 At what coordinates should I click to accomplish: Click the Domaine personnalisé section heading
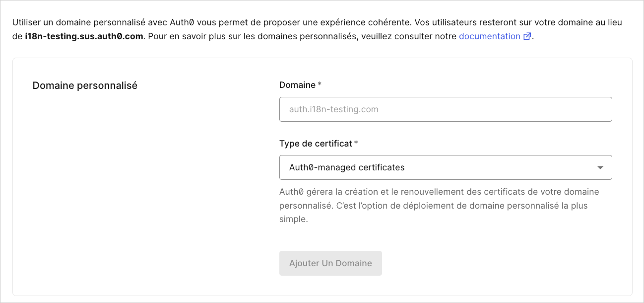pos(85,85)
